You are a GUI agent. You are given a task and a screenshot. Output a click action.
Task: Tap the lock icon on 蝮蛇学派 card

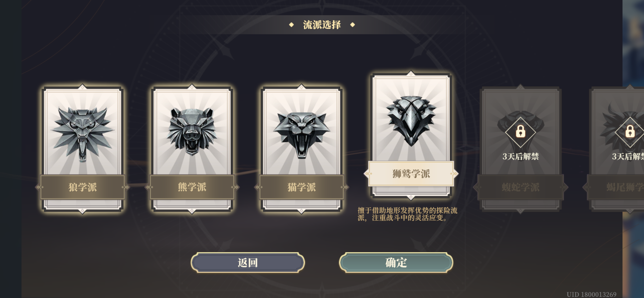coord(520,132)
